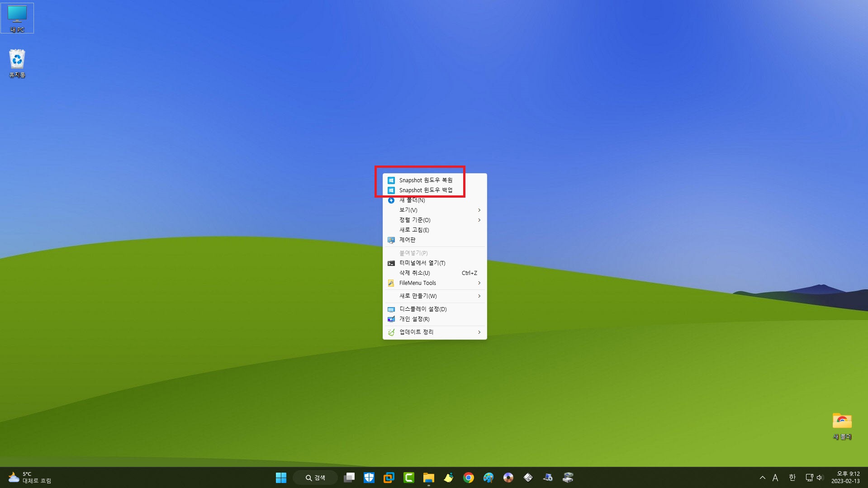This screenshot has height=488, width=868.
Task: Open the Windows Security shield taskbar icon
Action: (369, 478)
